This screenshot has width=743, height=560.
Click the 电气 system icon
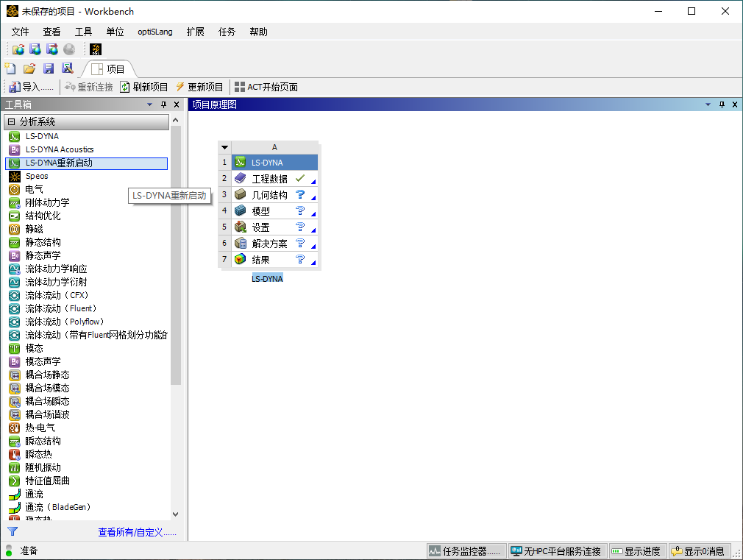15,190
